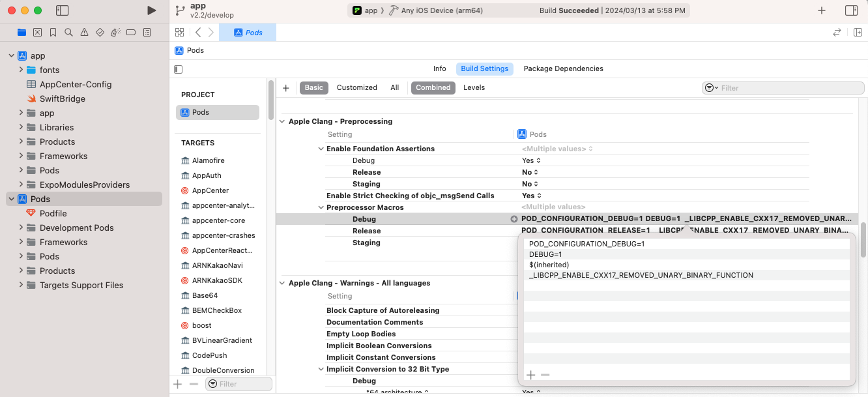Add a build setting with plus
This screenshot has height=397, width=868.
pyautogui.click(x=285, y=88)
